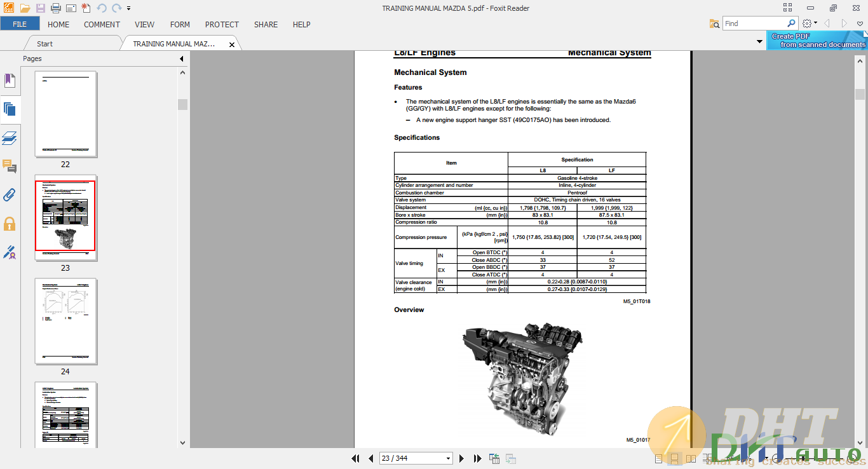Click the Foxit PDF application logo
Screen dimensions: 868x469
[10, 8]
